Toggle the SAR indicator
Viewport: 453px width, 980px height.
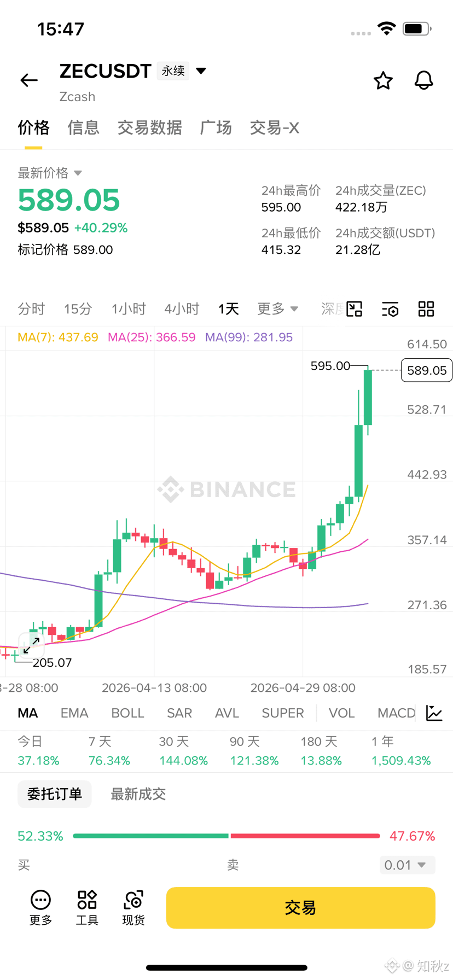(179, 713)
